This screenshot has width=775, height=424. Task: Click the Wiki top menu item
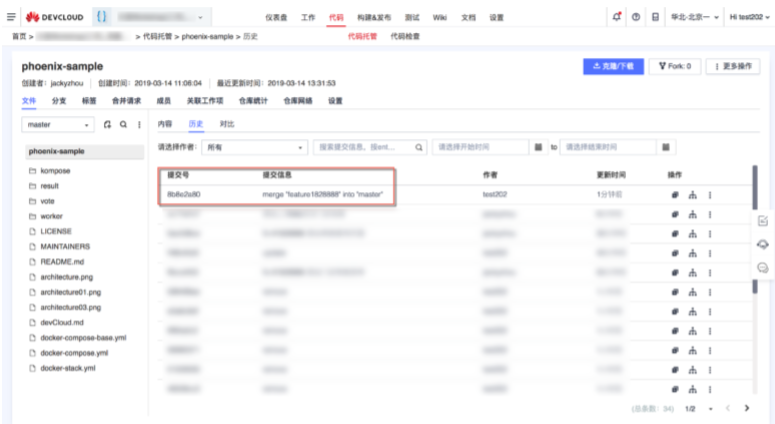(439, 17)
